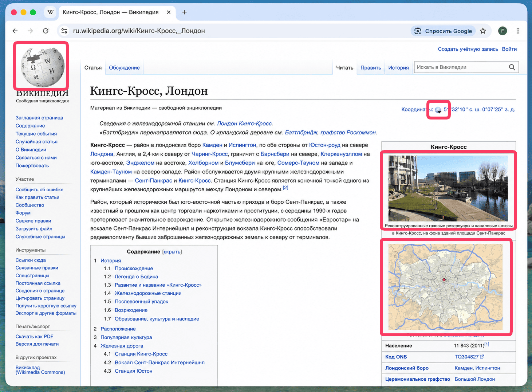Open Викисклад (Wikimedia Commons) link
Viewport: 532px width, 392px height.
40,370
